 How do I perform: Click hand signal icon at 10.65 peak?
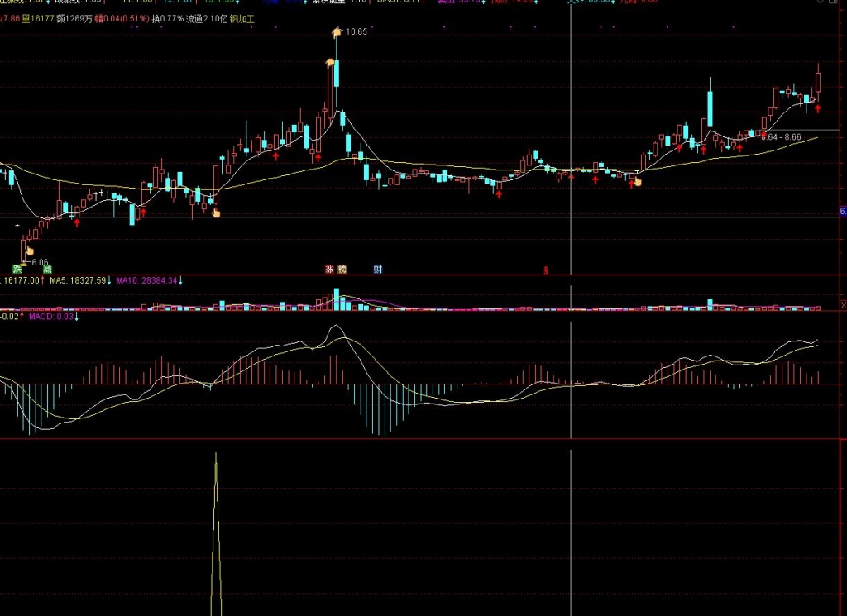(337, 32)
